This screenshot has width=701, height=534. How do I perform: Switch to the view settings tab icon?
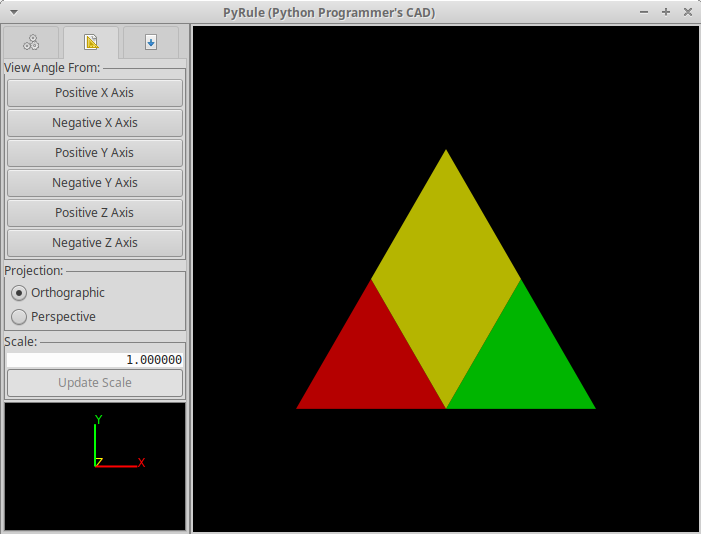tap(91, 42)
